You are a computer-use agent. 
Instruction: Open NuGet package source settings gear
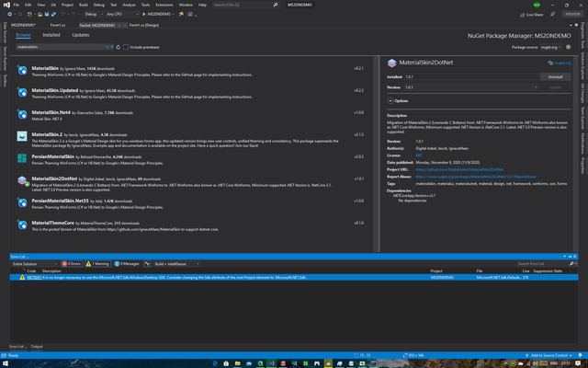click(568, 47)
